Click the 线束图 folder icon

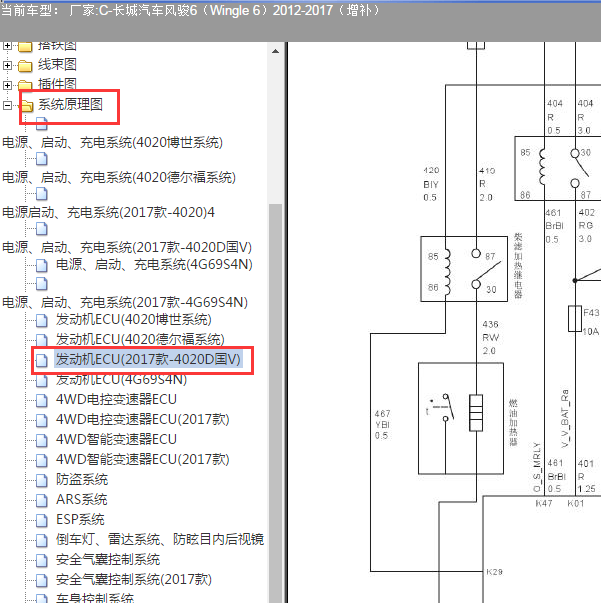click(x=25, y=66)
